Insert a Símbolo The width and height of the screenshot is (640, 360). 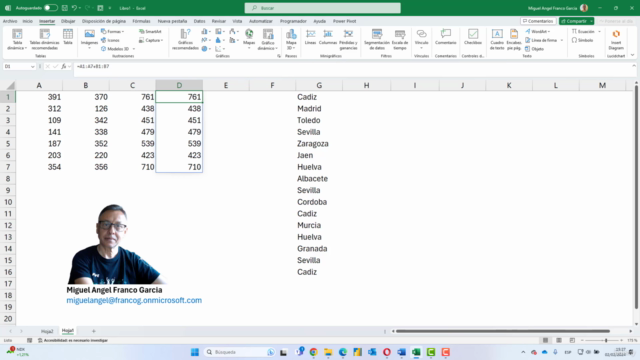582,40
